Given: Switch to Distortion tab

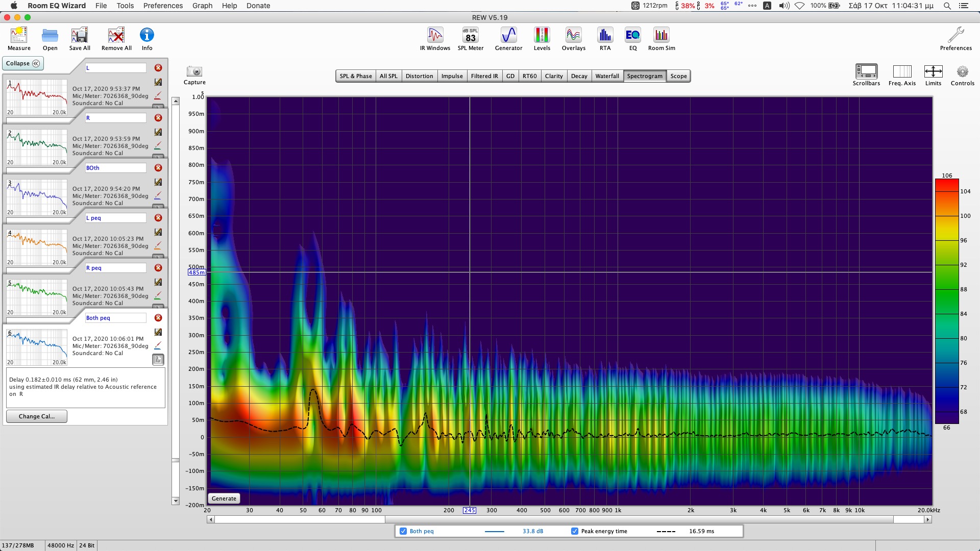Looking at the screenshot, I should coord(420,76).
